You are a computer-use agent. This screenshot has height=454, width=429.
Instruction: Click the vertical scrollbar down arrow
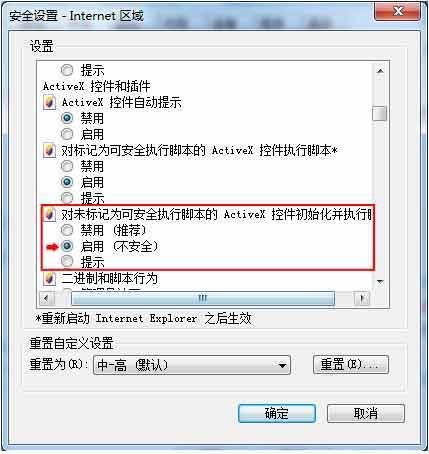pos(380,282)
